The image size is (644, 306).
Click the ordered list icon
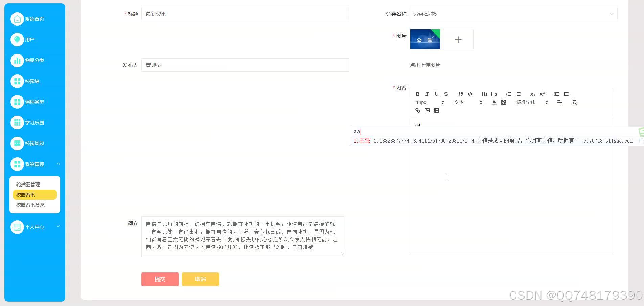508,94
